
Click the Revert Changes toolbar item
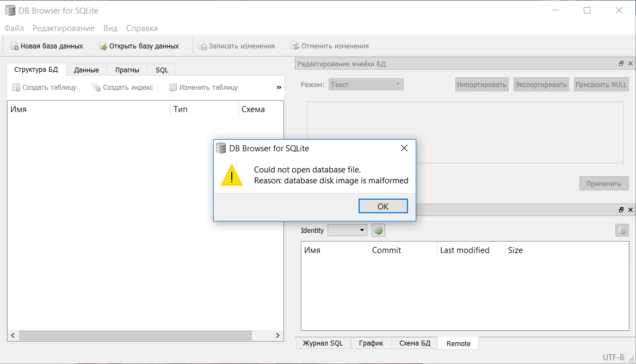pyautogui.click(x=330, y=46)
